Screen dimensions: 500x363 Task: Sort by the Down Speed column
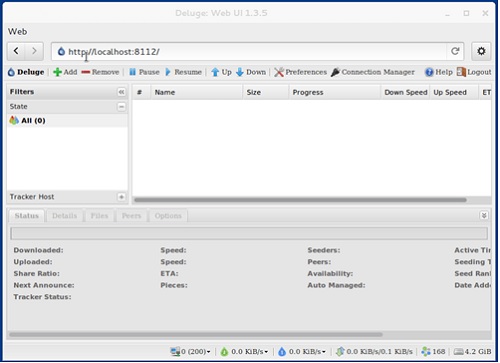pyautogui.click(x=405, y=92)
